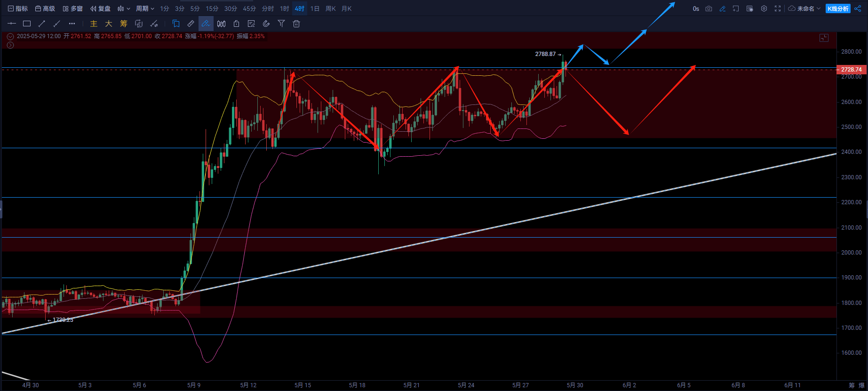Select the 分时 intraday timeframe
The height and width of the screenshot is (391, 868).
(x=268, y=8)
